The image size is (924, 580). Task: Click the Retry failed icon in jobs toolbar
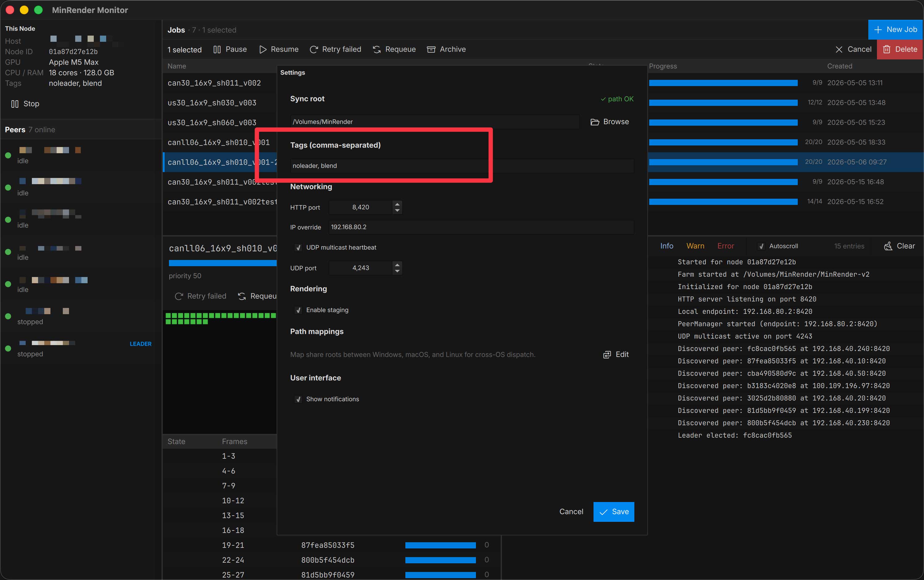[x=314, y=50]
